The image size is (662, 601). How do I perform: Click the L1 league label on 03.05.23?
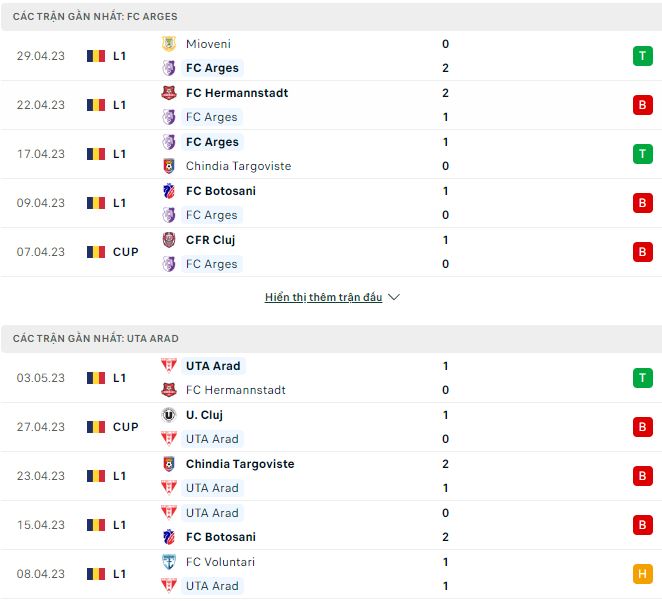119,378
